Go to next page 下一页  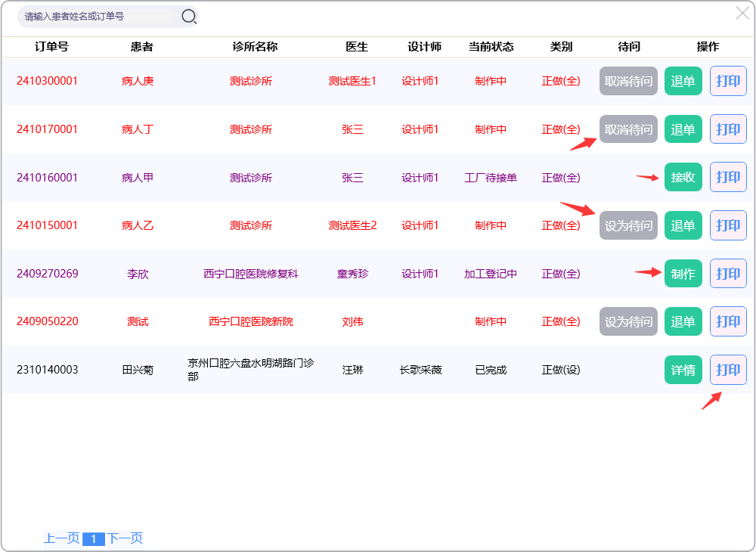[x=125, y=538]
